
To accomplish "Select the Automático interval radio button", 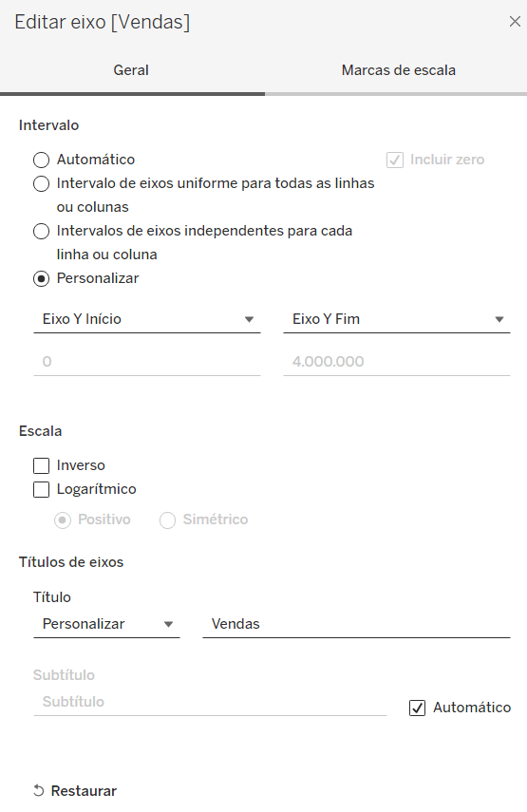I will [42, 160].
